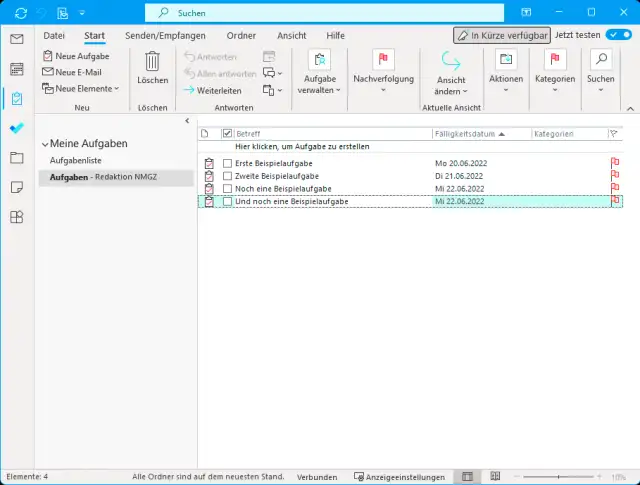Switch to the Senden/Empfangen tab

pyautogui.click(x=165, y=35)
